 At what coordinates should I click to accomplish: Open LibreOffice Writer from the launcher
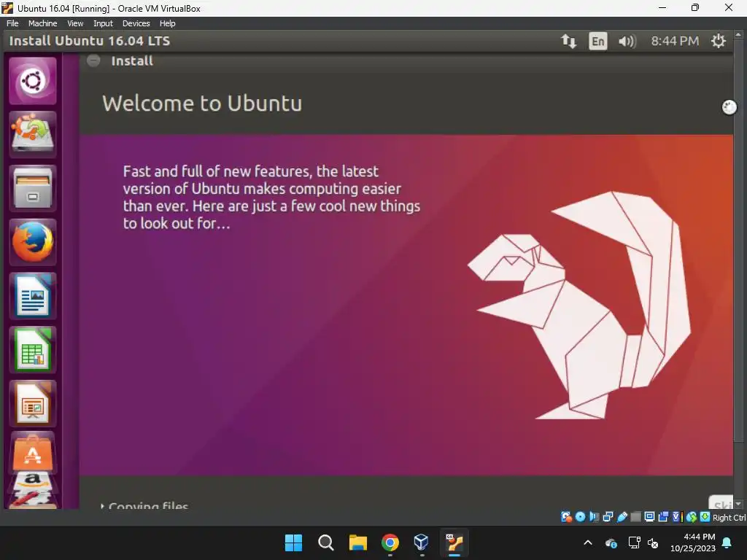tap(32, 296)
